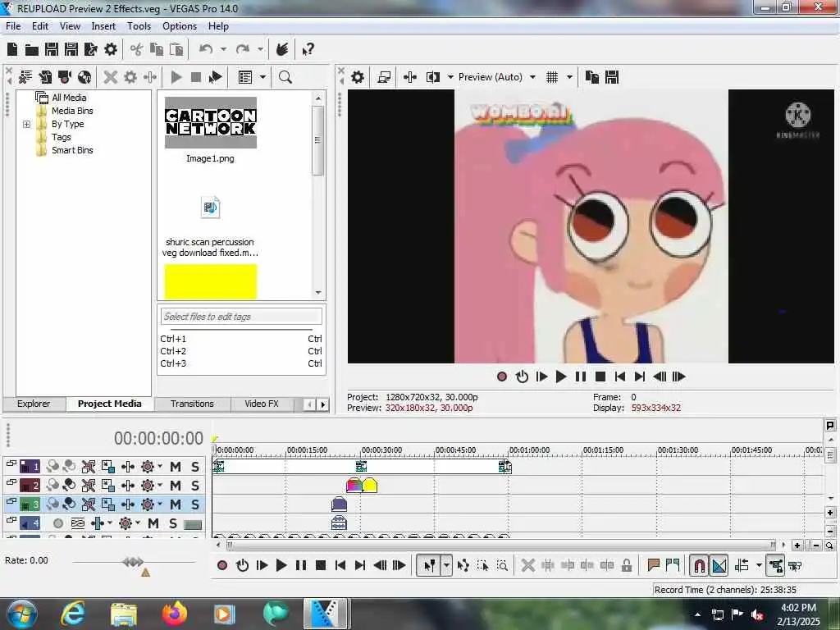The image size is (840, 630).
Task: Select the Zoom Edit Tool magnifier
Action: tap(502, 566)
